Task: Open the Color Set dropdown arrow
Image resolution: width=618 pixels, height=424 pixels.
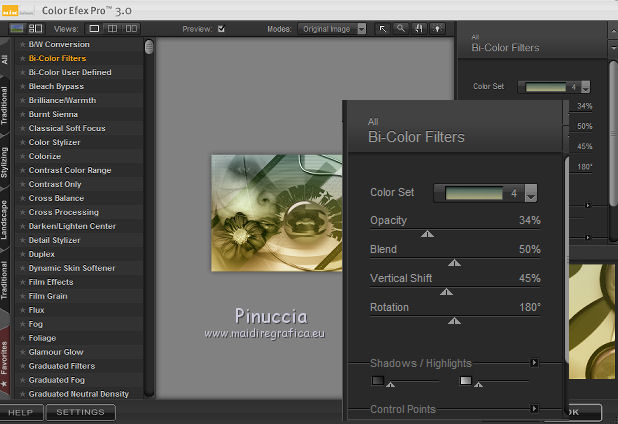Action: [x=531, y=193]
